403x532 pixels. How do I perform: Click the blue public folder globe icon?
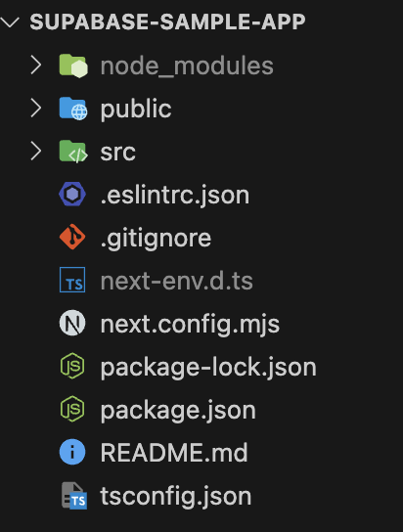pos(73,109)
